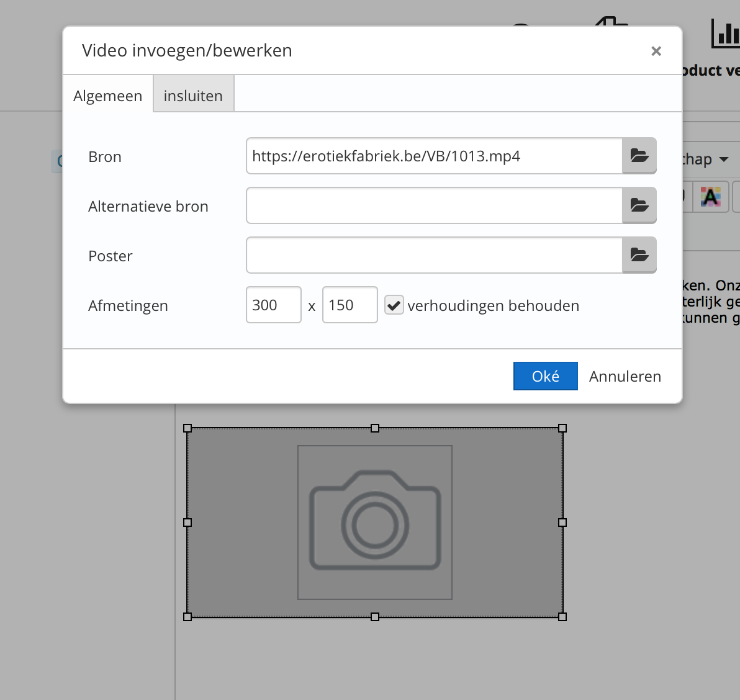Toggle the verhoudingen behouden checkbox

coord(394,305)
